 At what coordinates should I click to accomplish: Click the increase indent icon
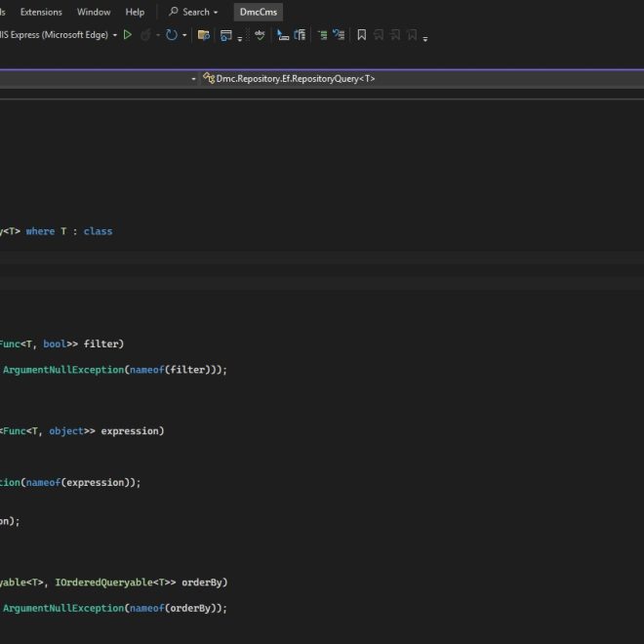point(322,35)
